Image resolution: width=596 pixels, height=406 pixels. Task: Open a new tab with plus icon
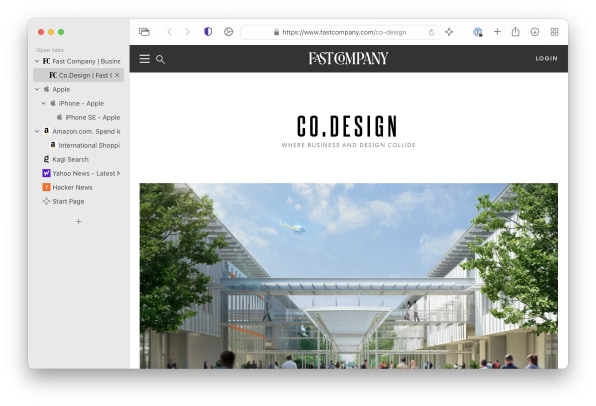pos(497,32)
